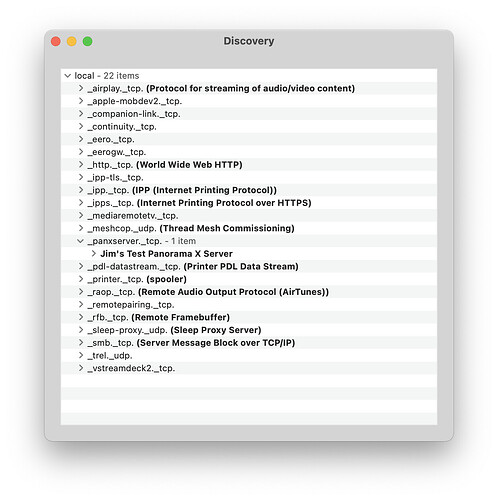497x500 pixels.
Task: Select the _companion-link._tcp. row
Action: click(249, 114)
